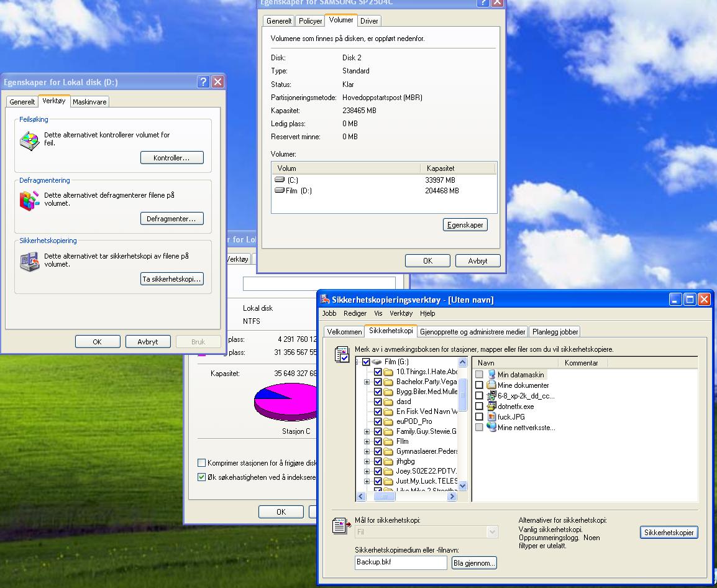
Task: Click the backup tool title bar icon
Action: pyautogui.click(x=325, y=300)
